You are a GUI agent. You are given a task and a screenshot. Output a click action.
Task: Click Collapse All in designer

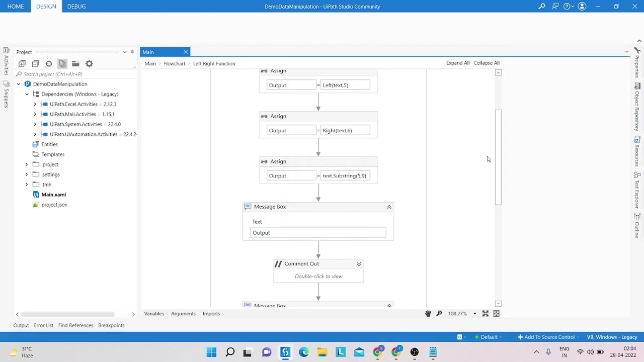[487, 63]
